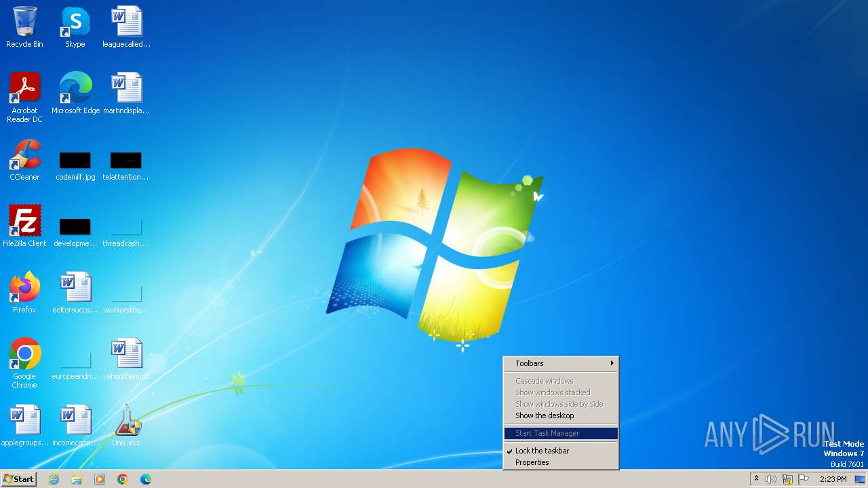Choose Start Task Manager

[561, 433]
